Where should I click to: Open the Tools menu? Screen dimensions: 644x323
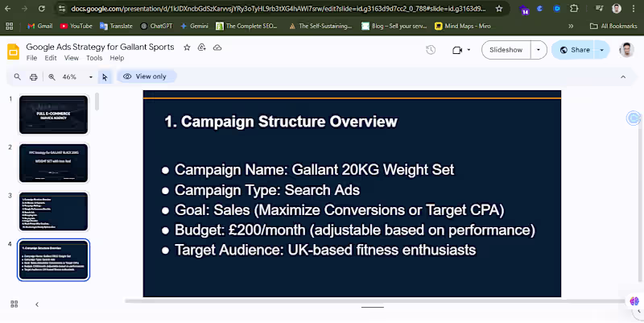pyautogui.click(x=94, y=58)
